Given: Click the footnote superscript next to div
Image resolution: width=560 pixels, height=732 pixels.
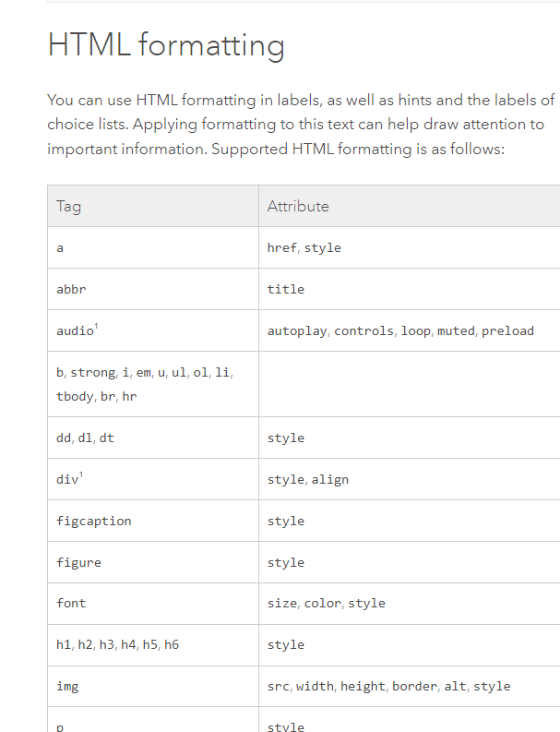Looking at the screenshot, I should click(x=82, y=474).
